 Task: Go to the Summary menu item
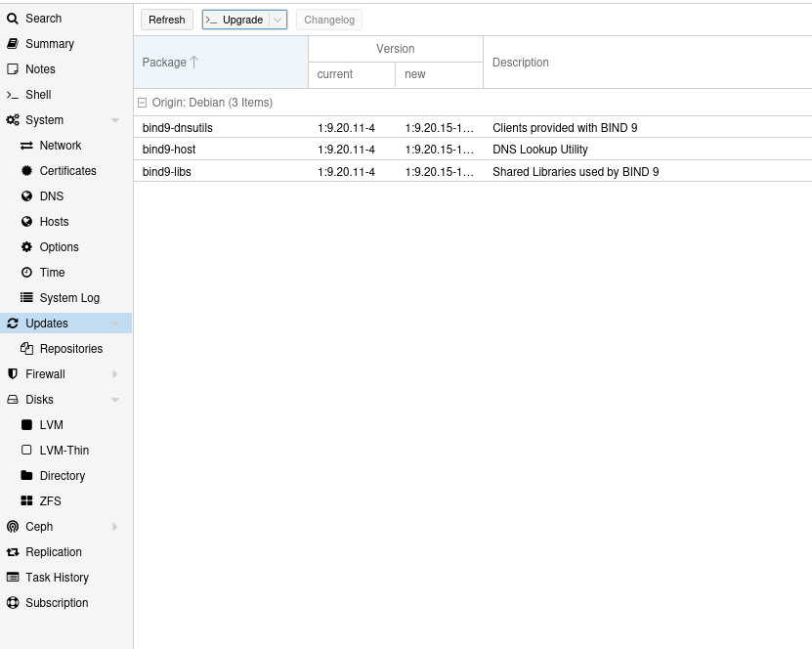click(x=49, y=44)
